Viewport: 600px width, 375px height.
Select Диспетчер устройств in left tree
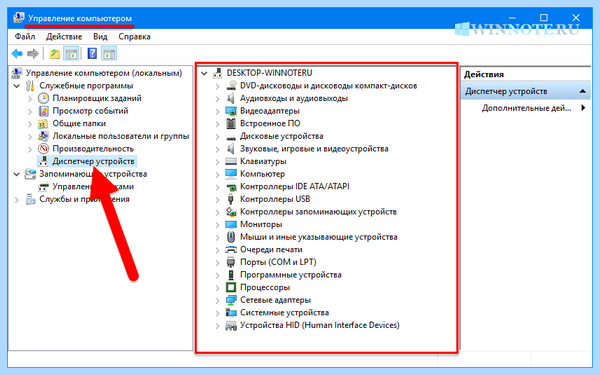click(x=93, y=161)
